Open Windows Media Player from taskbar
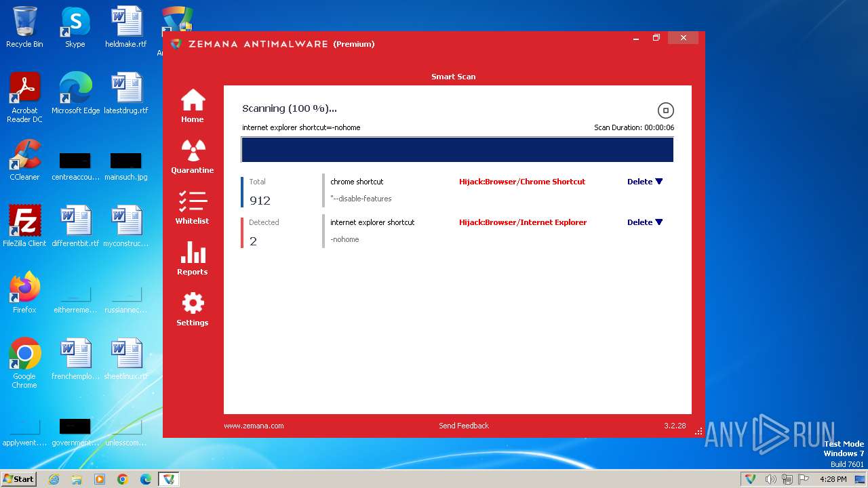 (x=100, y=479)
